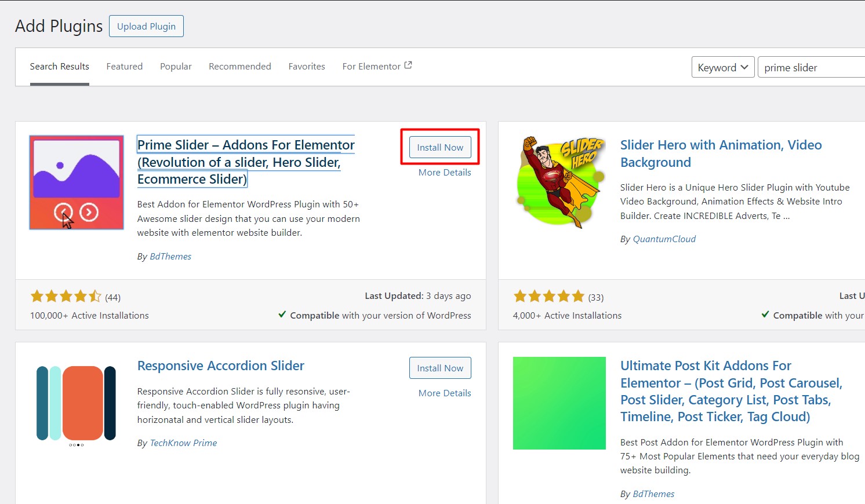Open the Popular plugins tab
865x504 pixels.
176,67
